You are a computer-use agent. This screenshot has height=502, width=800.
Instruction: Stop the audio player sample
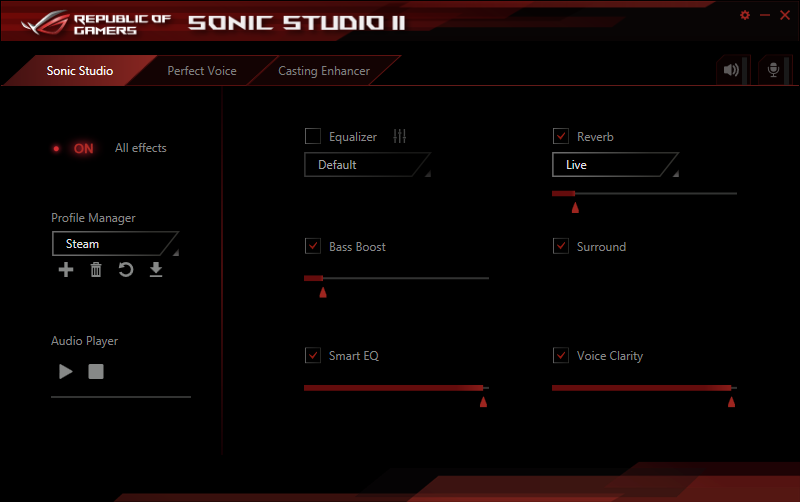tap(96, 372)
